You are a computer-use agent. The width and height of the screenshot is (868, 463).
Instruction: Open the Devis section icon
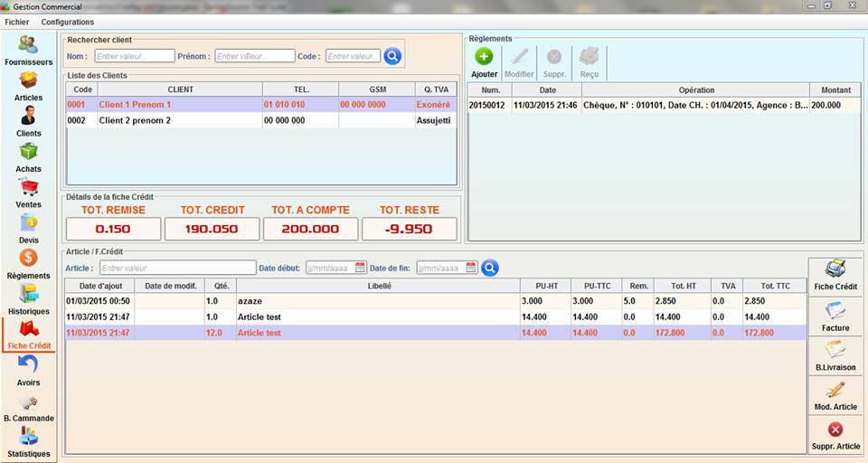point(28,223)
